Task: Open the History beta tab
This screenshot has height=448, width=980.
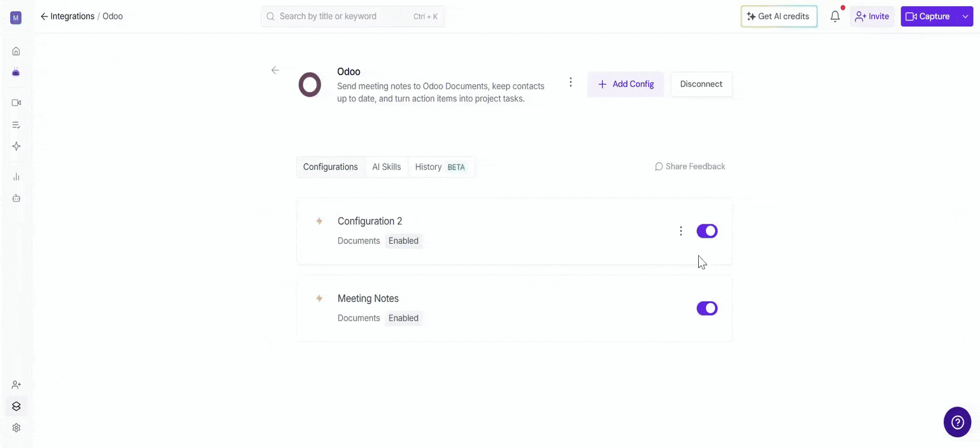Action: click(x=440, y=167)
